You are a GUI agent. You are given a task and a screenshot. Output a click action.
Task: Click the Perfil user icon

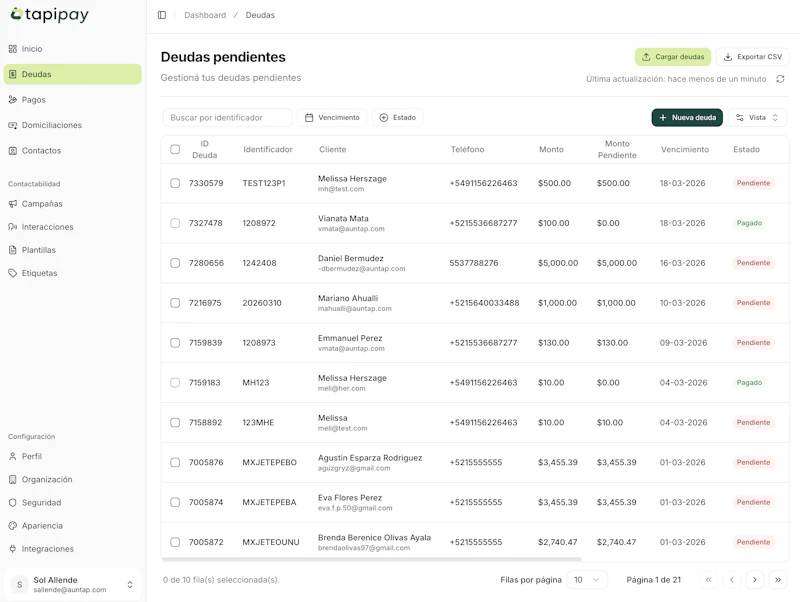click(x=13, y=456)
